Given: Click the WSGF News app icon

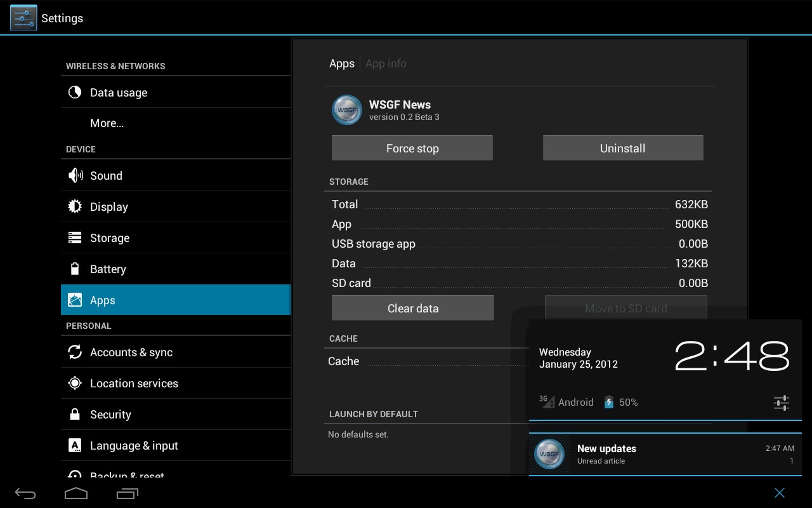Looking at the screenshot, I should (x=347, y=110).
